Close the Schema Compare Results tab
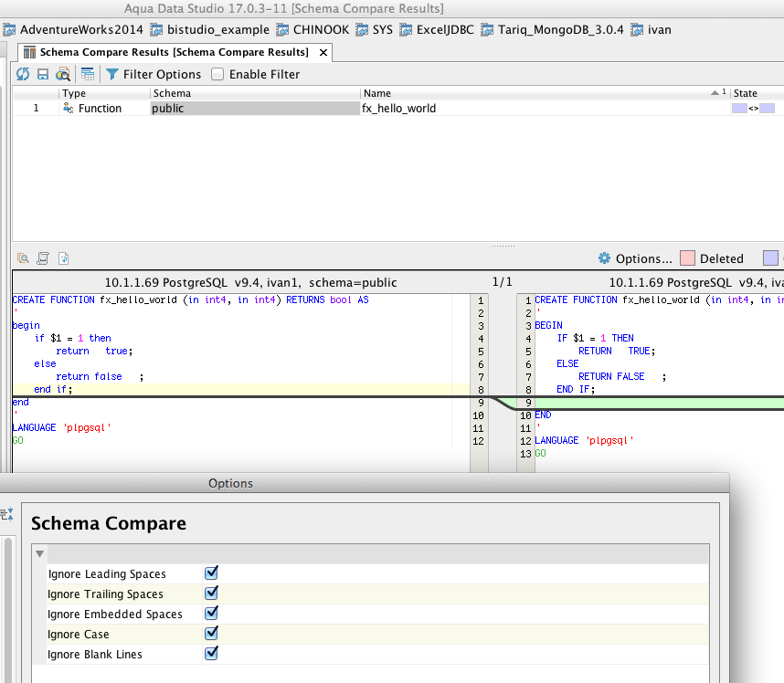 point(323,52)
